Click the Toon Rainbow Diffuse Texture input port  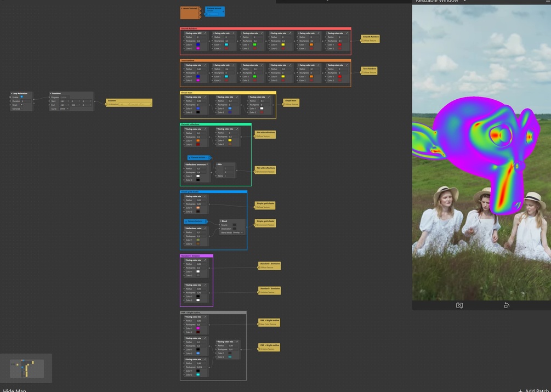361,73
